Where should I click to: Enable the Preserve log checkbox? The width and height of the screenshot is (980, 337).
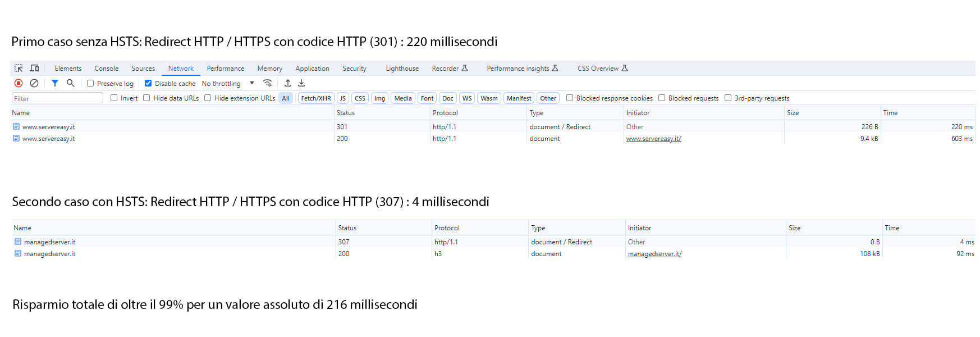click(90, 83)
